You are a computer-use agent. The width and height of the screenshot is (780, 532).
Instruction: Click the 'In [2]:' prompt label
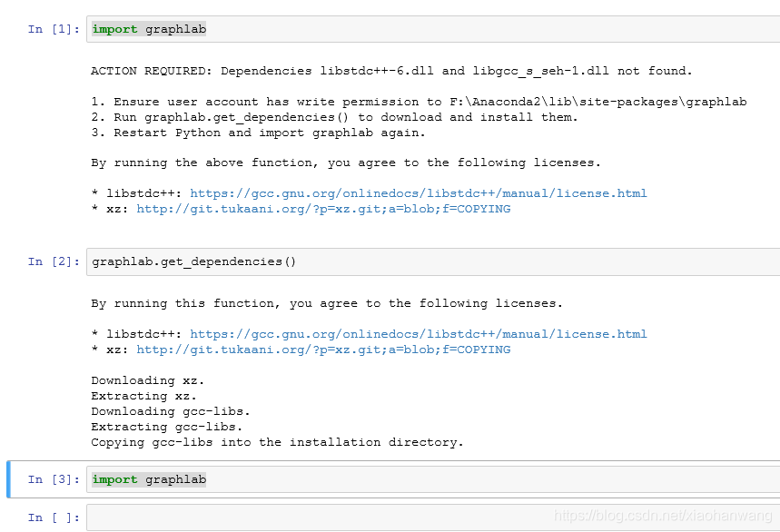point(54,261)
